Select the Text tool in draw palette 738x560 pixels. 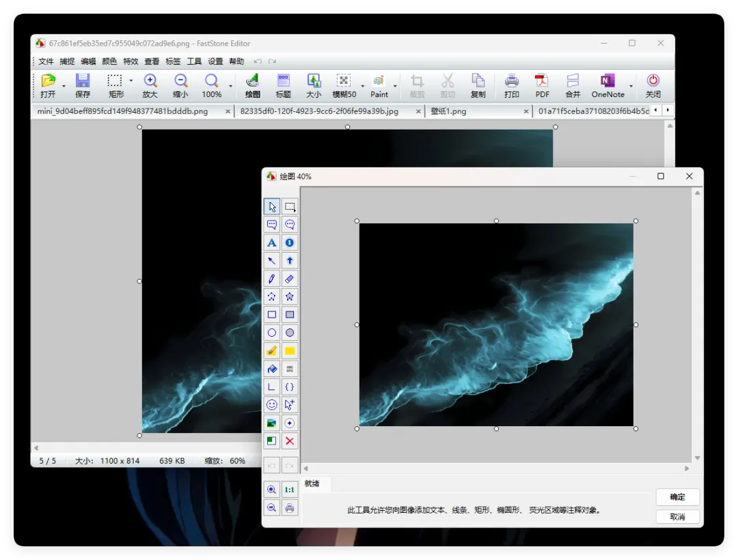[272, 242]
